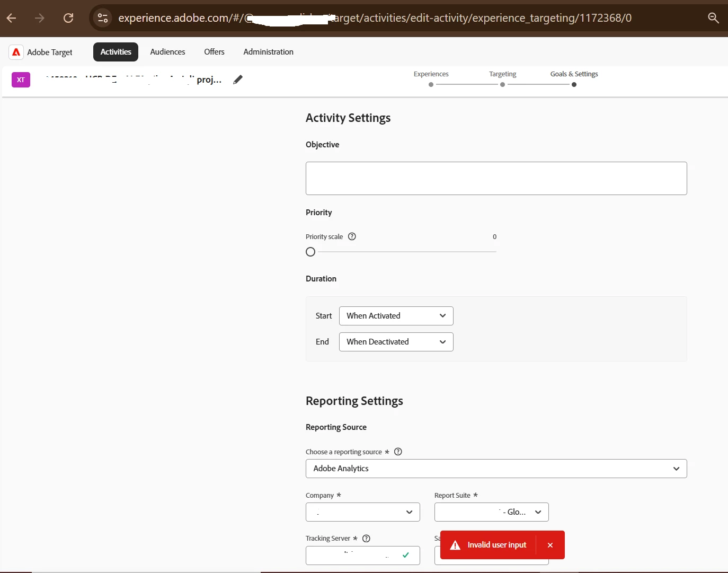The width and height of the screenshot is (728, 573).
Task: Click the zoom magnifier icon in address bar
Action: [713, 18]
